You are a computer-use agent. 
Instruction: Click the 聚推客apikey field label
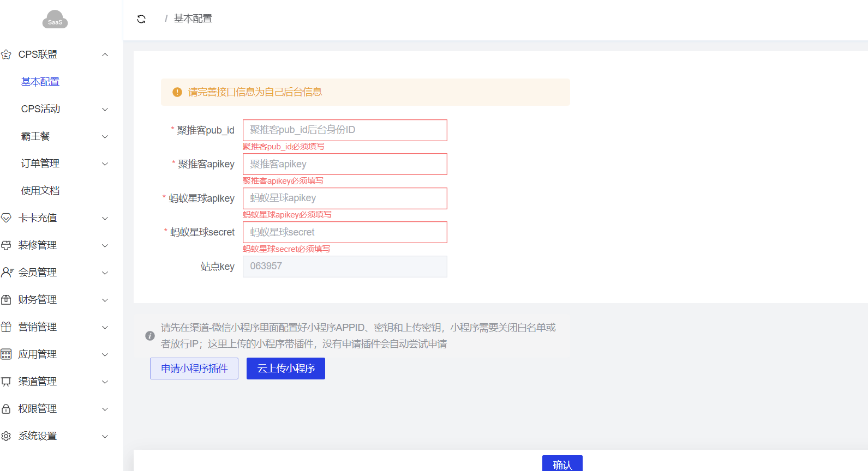[x=206, y=164]
